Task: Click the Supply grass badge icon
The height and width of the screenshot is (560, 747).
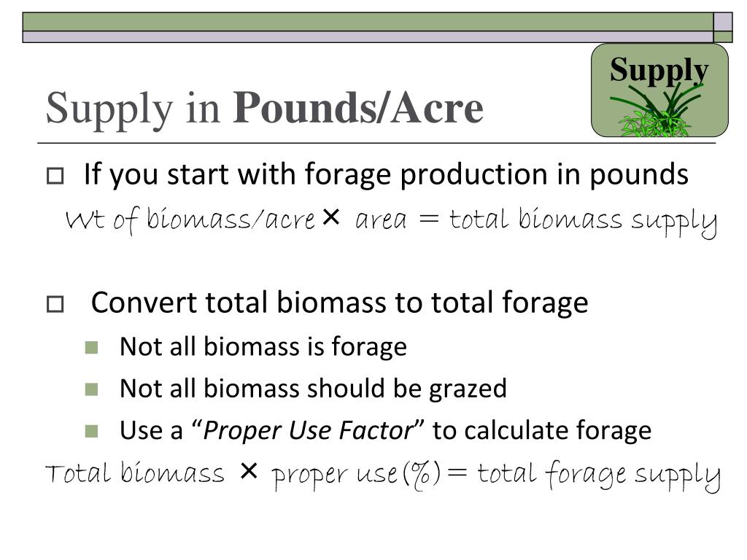Action: coord(659,90)
